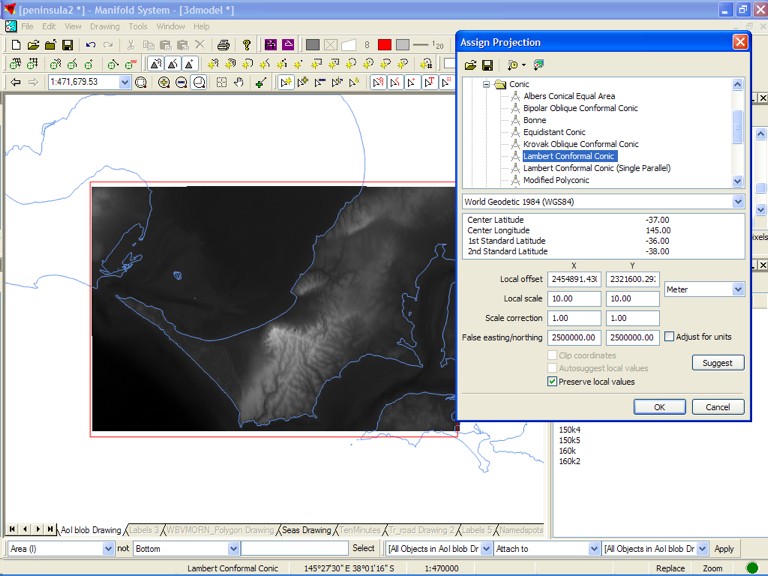Select Equidistant Conic in projection list
Viewport: 768px width, 576px height.
tap(554, 132)
